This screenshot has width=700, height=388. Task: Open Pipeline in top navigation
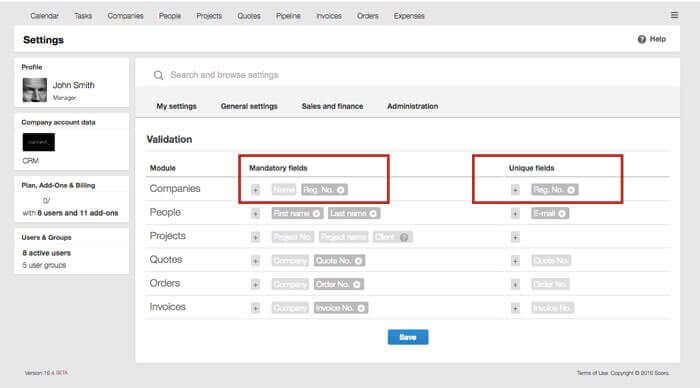pyautogui.click(x=288, y=16)
